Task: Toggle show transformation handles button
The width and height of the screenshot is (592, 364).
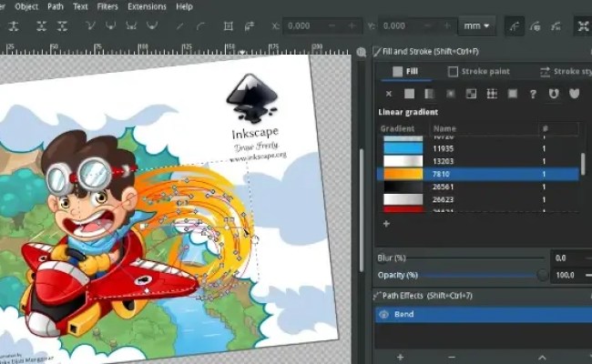Action: [x=583, y=26]
